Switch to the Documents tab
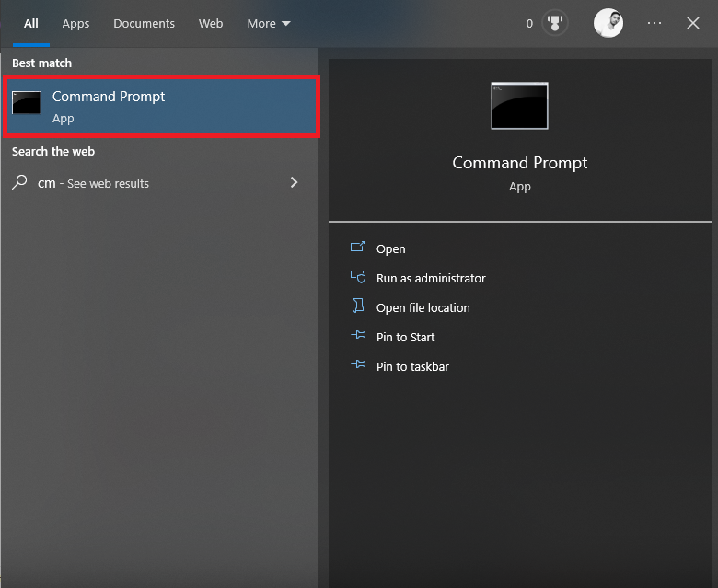 pos(144,23)
